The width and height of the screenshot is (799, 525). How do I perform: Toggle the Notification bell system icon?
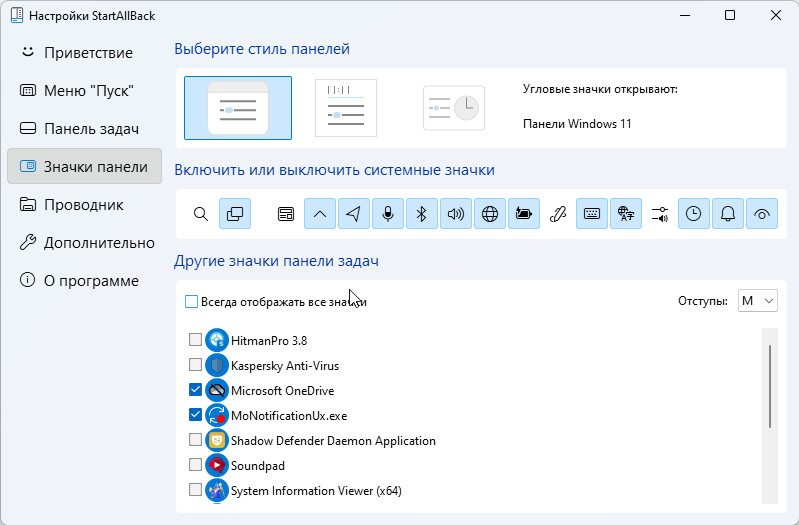[728, 214]
